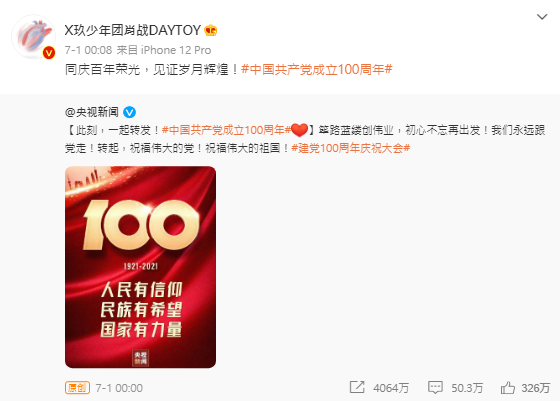The image size is (560, 401).
Task: Open the post options chevron menu
Action: click(x=542, y=17)
